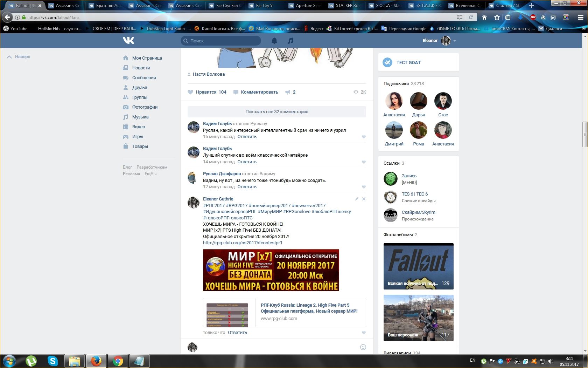
Task: Launch Google Chrome from the taskbar
Action: [118, 361]
